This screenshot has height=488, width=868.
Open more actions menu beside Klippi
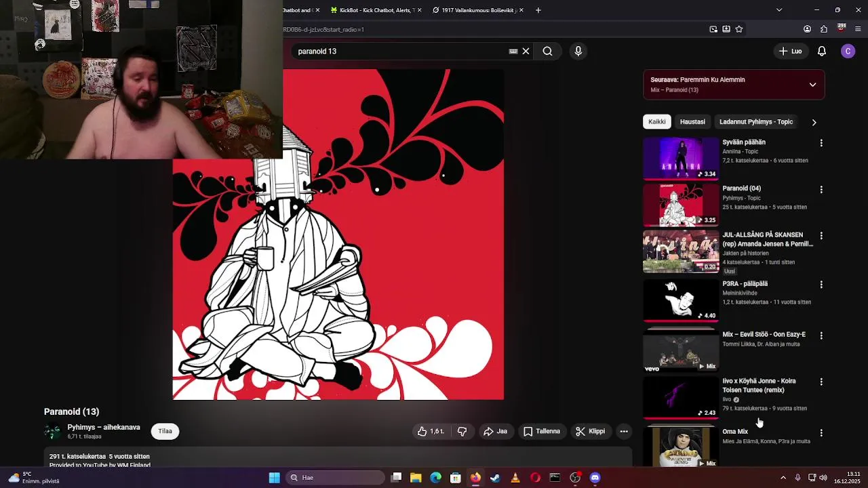click(624, 431)
